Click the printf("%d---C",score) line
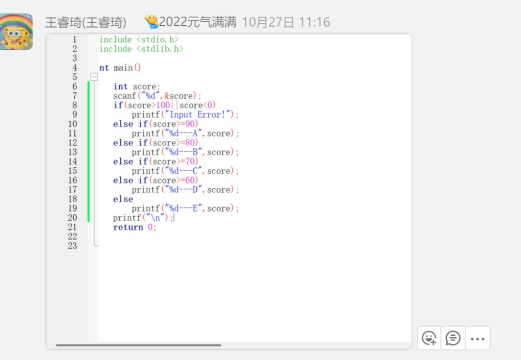 pyautogui.click(x=185, y=171)
